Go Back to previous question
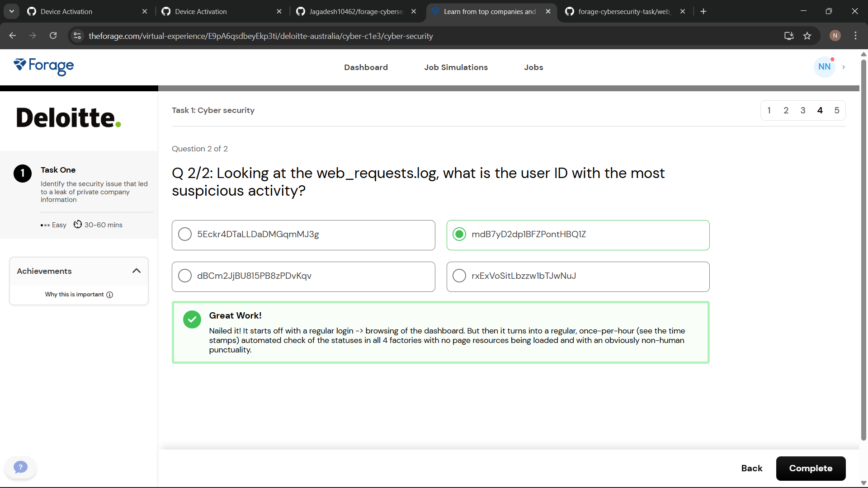The image size is (868, 488). pos(751,469)
